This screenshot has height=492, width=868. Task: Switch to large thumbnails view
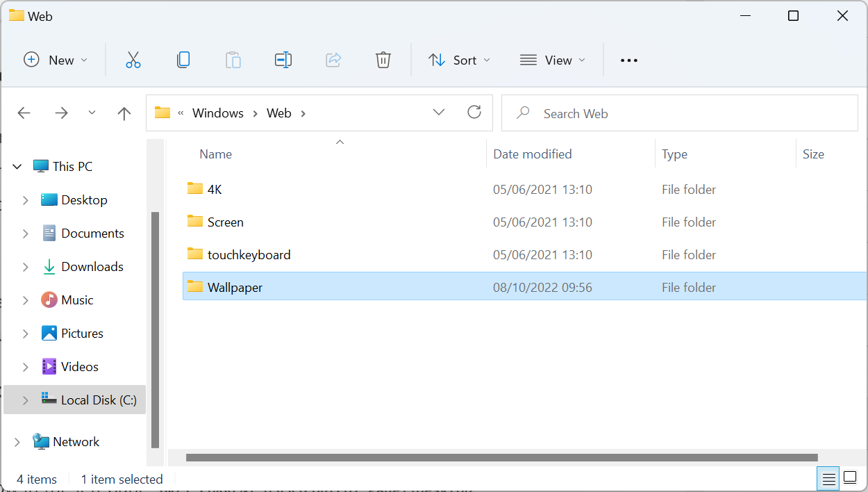[x=850, y=479]
